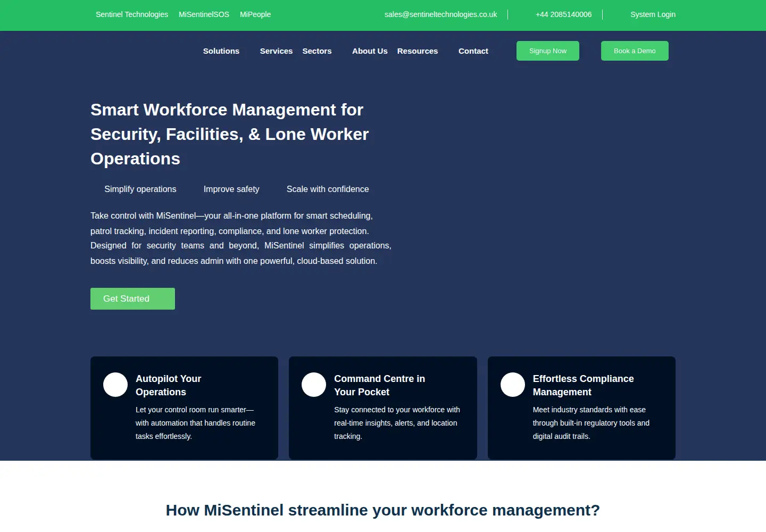Click the +44 2085140006 phone number

563,14
